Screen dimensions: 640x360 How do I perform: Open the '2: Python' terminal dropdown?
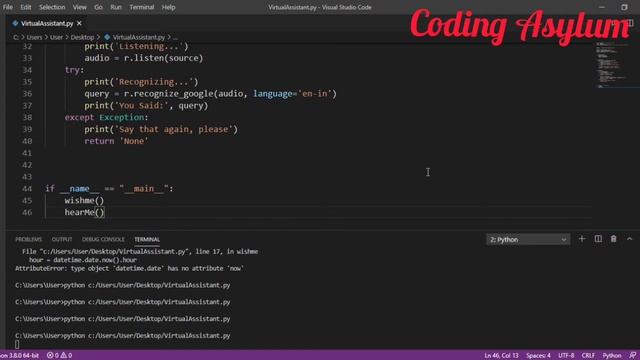(528, 240)
